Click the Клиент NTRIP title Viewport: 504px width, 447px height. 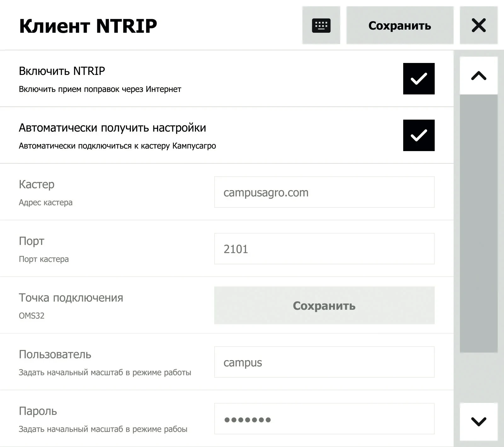point(88,26)
